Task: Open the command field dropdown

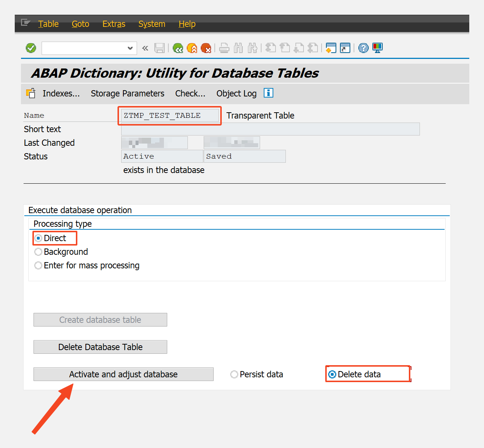Action: click(130, 48)
